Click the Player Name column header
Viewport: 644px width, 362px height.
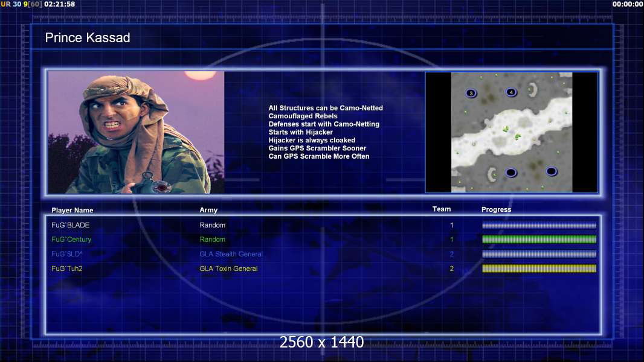tap(72, 210)
